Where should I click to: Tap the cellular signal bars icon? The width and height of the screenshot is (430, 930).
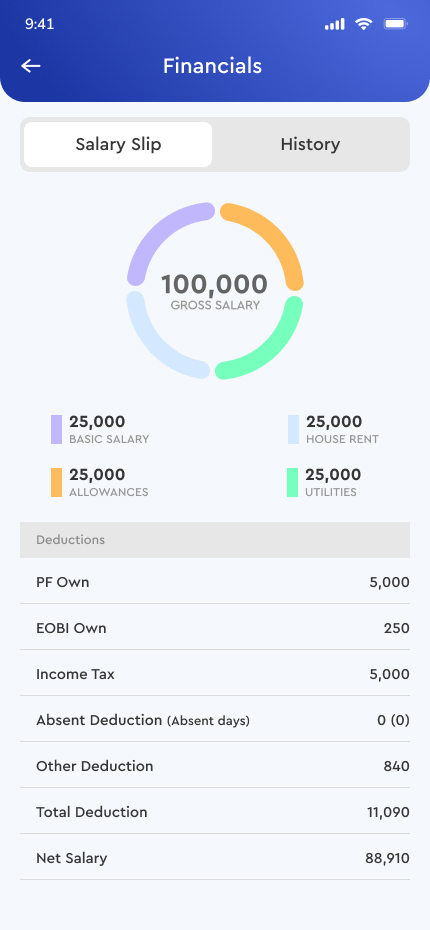[335, 24]
